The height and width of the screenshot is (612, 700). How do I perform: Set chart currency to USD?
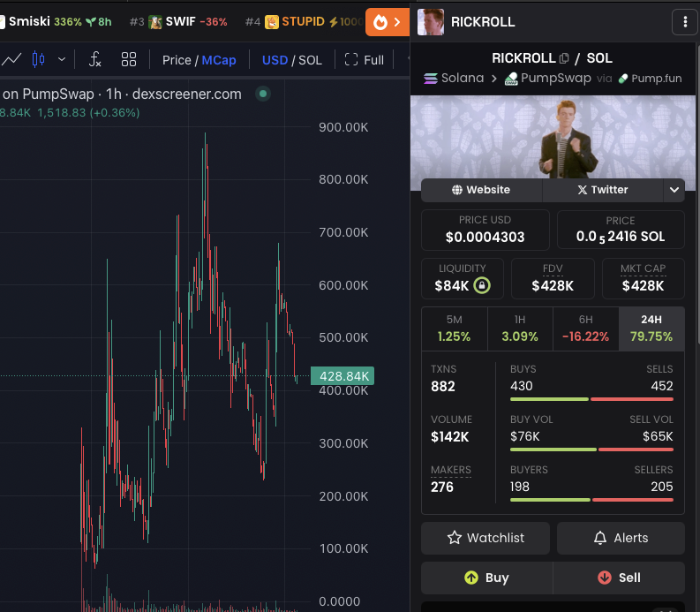click(x=275, y=60)
